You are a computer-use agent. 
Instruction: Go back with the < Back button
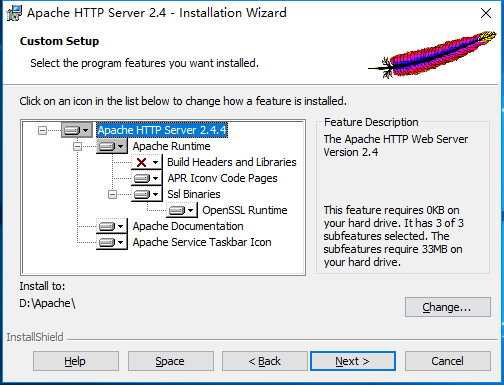tap(265, 361)
